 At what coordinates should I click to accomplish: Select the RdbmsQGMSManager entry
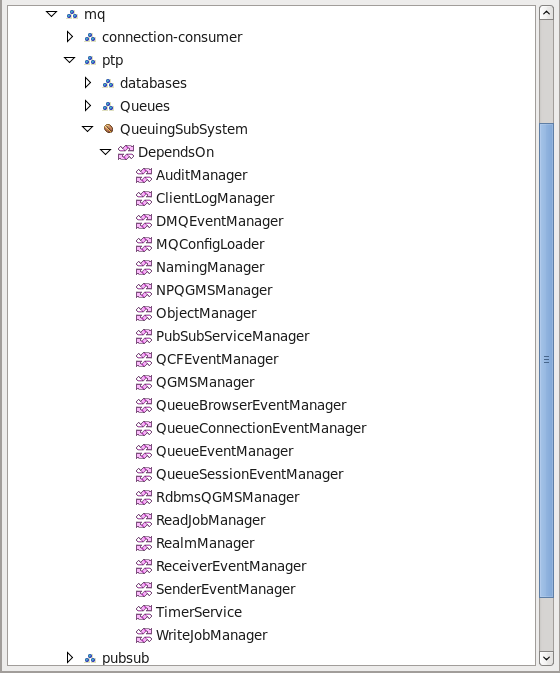(x=227, y=497)
